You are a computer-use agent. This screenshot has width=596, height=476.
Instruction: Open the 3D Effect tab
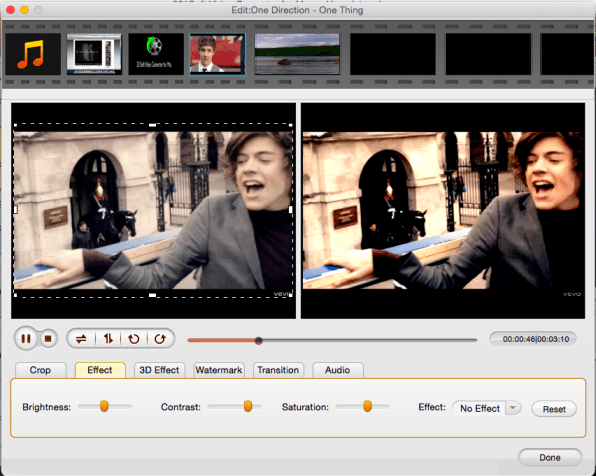pyautogui.click(x=159, y=370)
